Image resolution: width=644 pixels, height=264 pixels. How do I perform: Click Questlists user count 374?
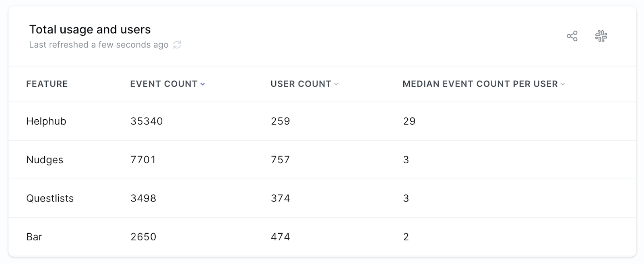click(280, 198)
